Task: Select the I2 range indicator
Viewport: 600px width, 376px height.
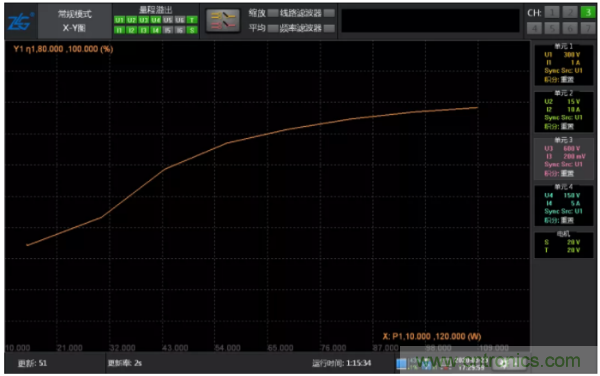Action: tap(131, 30)
